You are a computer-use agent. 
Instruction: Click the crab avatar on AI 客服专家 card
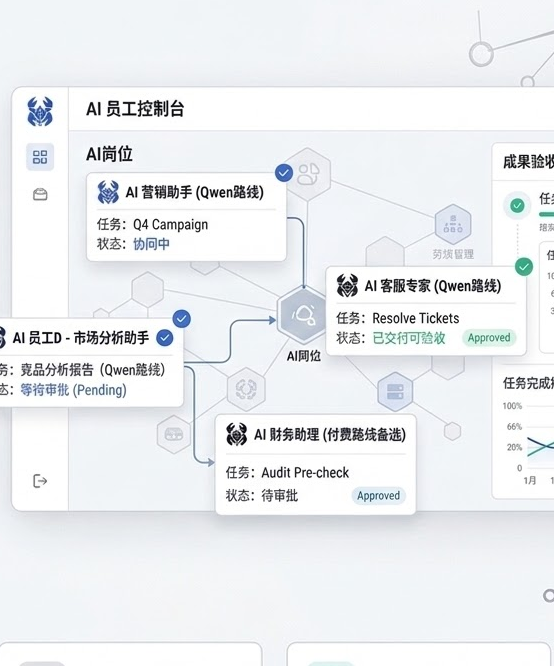pyautogui.click(x=347, y=285)
